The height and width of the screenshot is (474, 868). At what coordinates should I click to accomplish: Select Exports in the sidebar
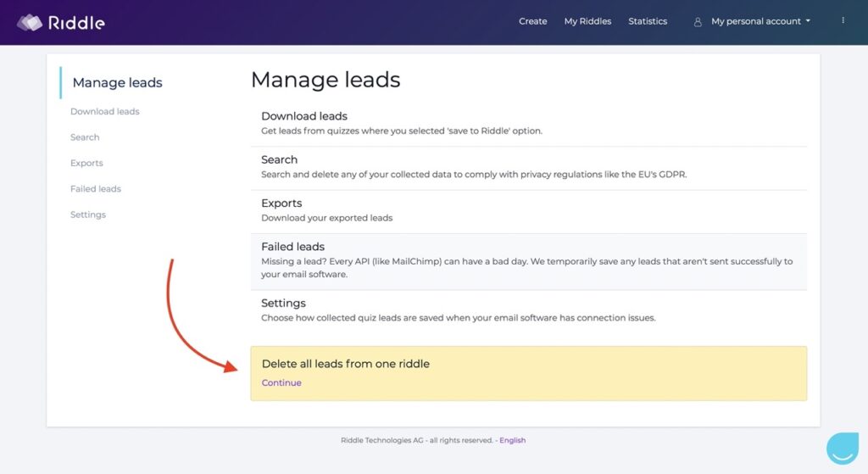tap(86, 163)
